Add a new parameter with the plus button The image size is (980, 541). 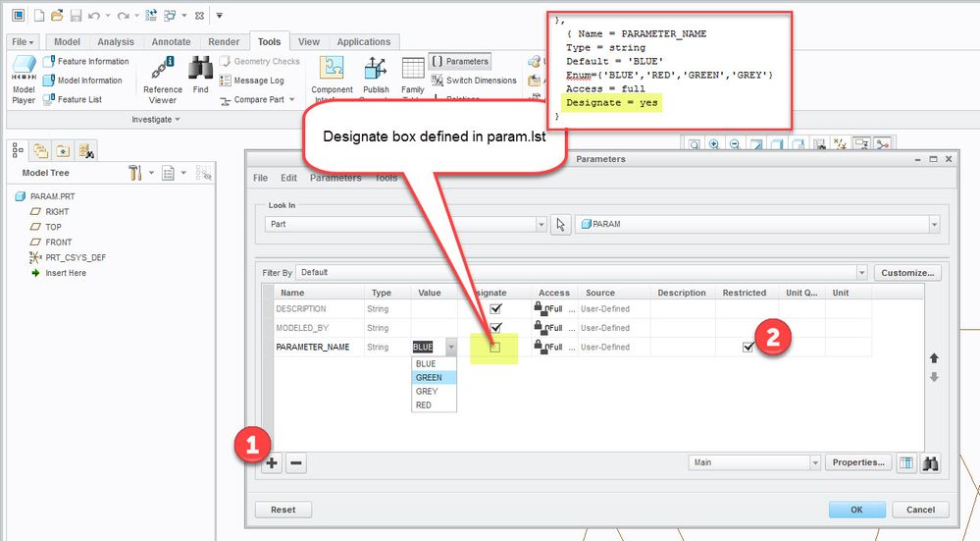pyautogui.click(x=272, y=463)
